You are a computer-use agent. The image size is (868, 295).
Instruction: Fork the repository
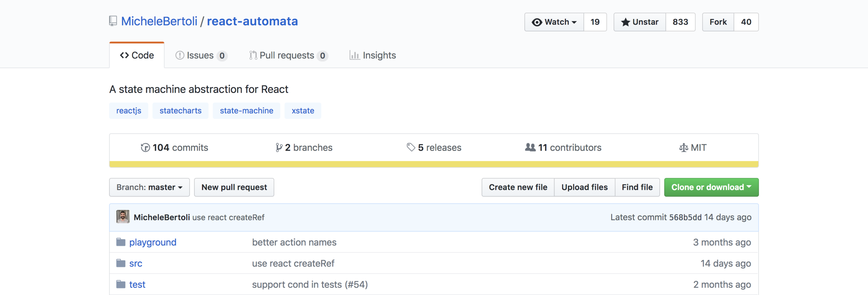coord(718,22)
